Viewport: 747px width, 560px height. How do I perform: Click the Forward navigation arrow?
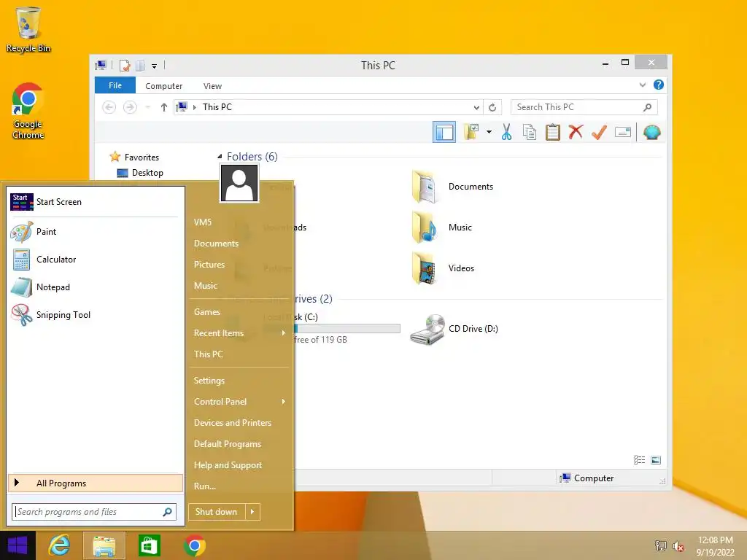130,107
